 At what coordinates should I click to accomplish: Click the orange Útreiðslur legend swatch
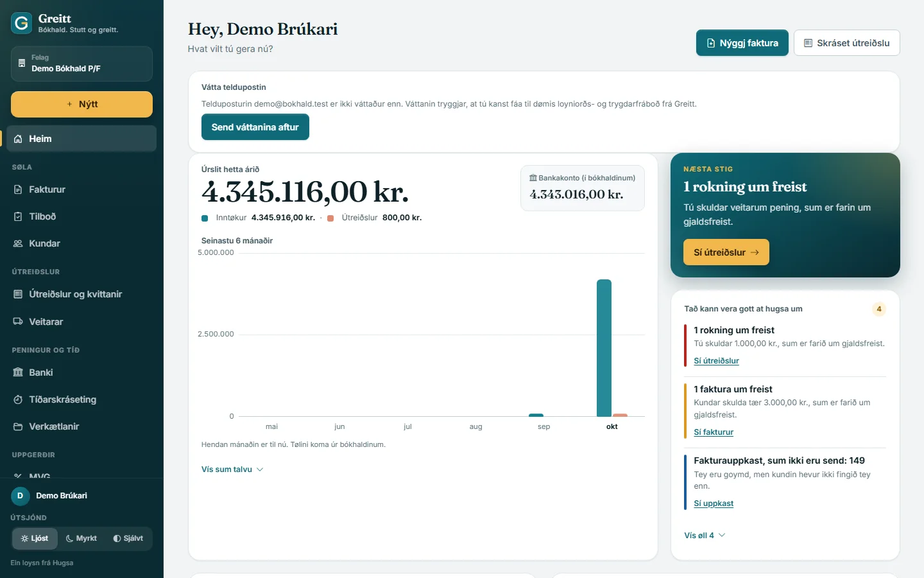coord(330,218)
